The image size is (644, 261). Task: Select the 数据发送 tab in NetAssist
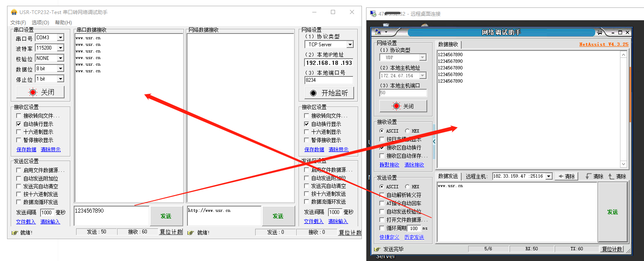pyautogui.click(x=448, y=176)
